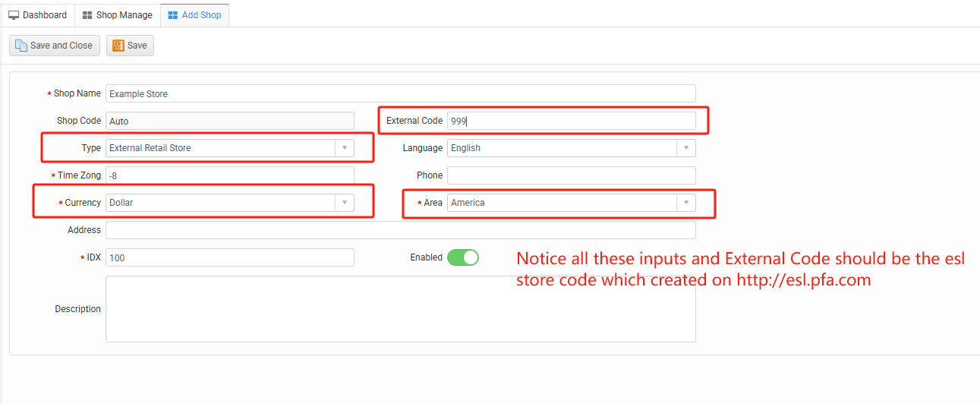This screenshot has width=980, height=404.
Task: Click the Add Shop tab icon
Action: (172, 15)
